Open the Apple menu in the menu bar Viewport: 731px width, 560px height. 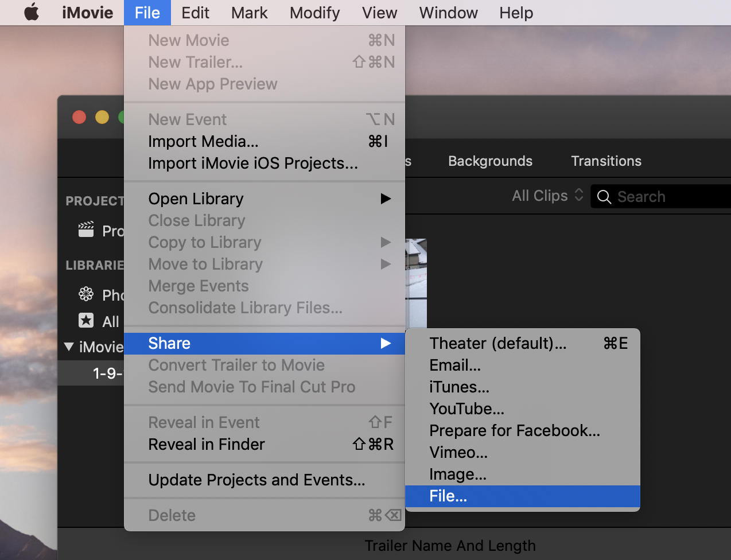[x=31, y=13]
